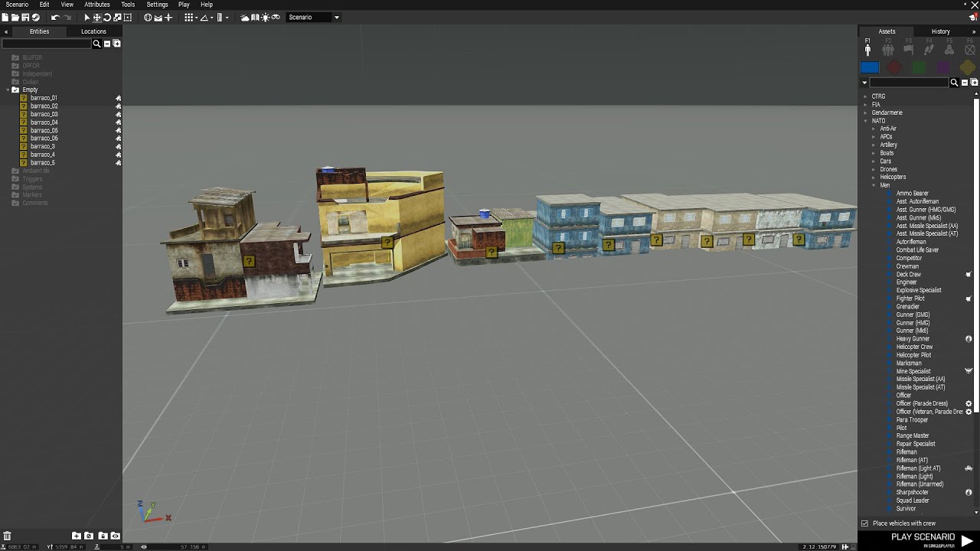The width and height of the screenshot is (980, 551).
Task: Click the entities search field
Action: (x=46, y=44)
